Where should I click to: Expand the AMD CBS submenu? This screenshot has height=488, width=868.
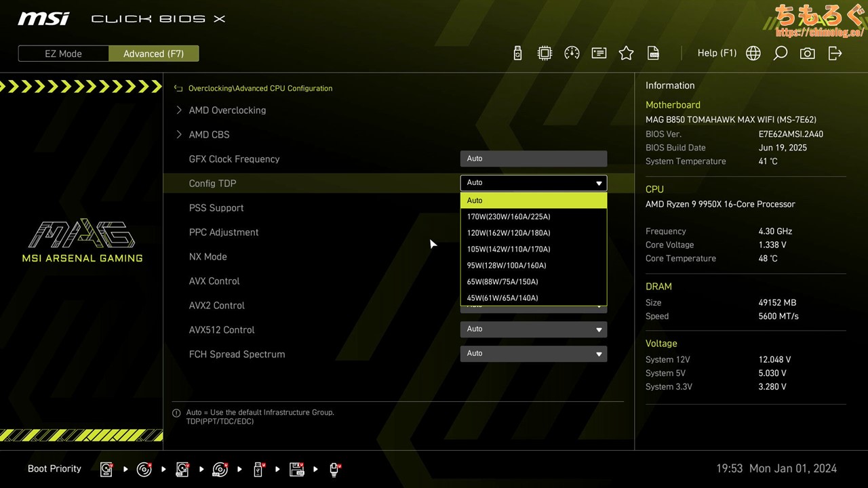pos(209,135)
